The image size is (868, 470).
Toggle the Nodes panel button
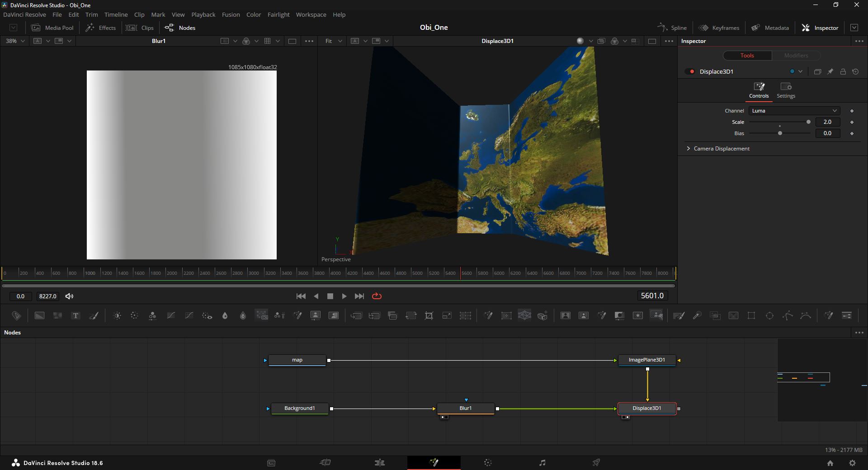(x=180, y=28)
